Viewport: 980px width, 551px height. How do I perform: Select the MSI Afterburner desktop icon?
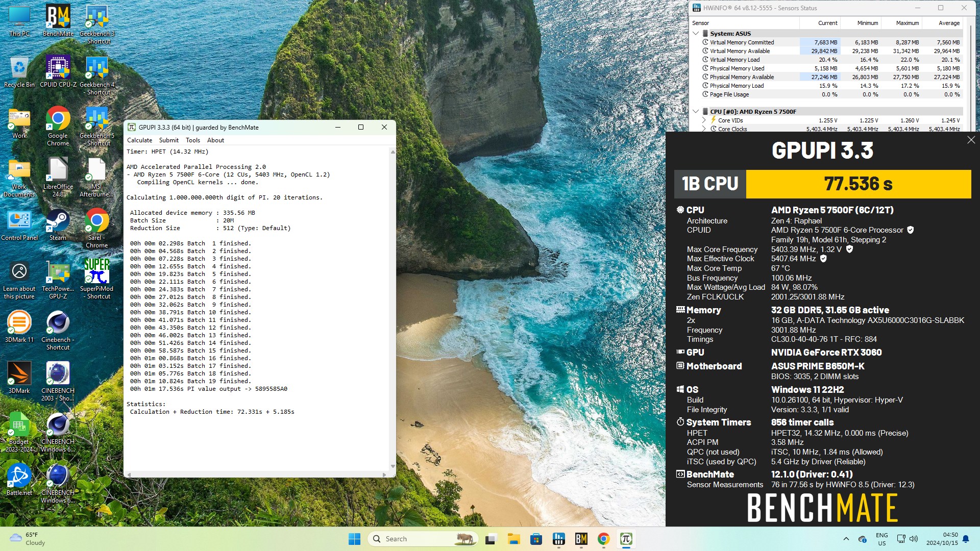pyautogui.click(x=97, y=178)
